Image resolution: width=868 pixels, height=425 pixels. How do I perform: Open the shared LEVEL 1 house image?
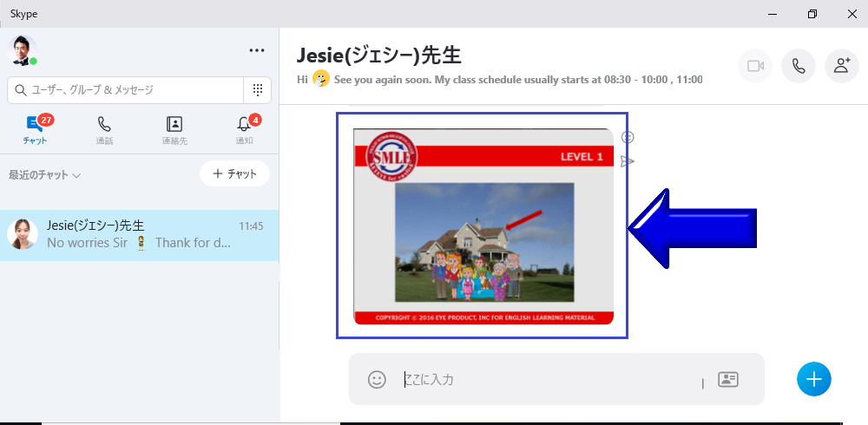pyautogui.click(x=483, y=226)
